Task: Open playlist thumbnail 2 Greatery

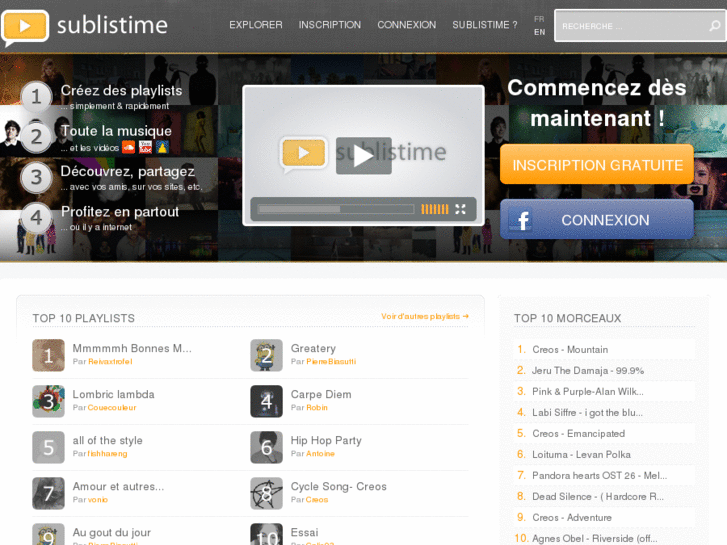Action: [267, 355]
